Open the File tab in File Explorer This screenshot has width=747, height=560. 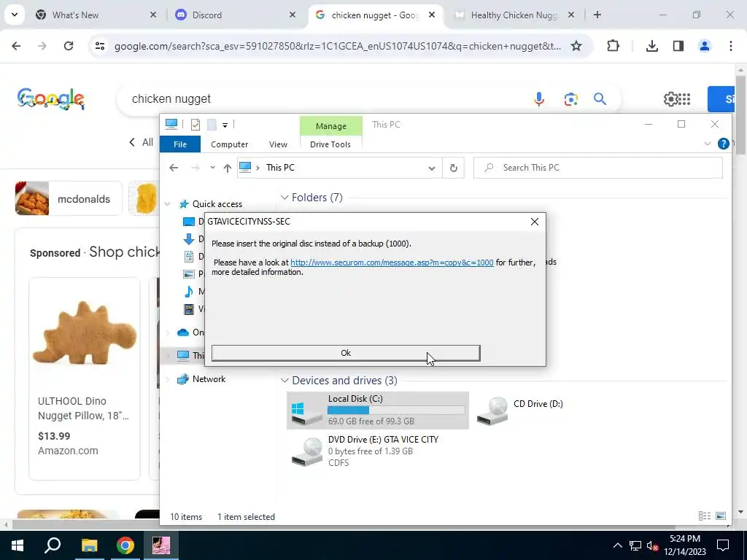click(x=180, y=144)
